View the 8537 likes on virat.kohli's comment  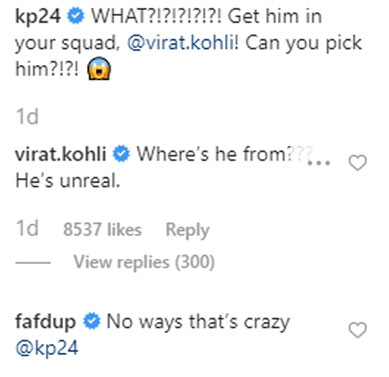(103, 230)
